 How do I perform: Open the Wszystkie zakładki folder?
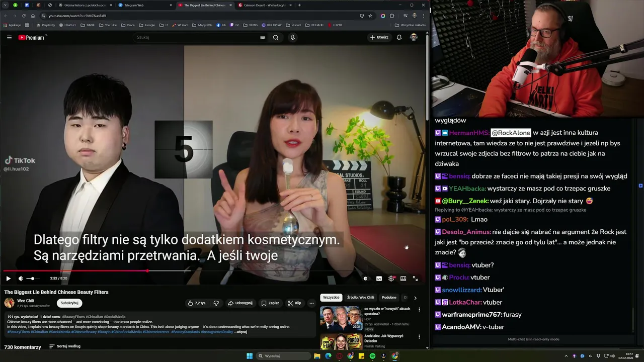[411, 25]
